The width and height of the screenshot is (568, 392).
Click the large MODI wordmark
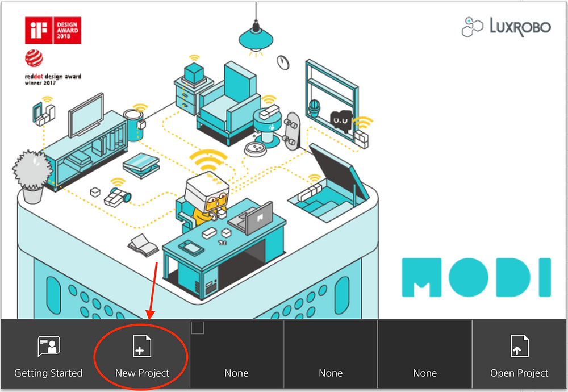tap(477, 277)
